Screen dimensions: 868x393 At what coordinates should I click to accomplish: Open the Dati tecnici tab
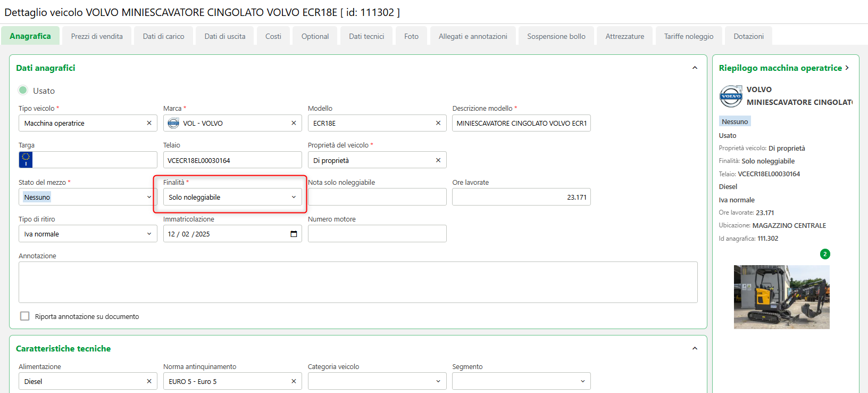click(366, 36)
